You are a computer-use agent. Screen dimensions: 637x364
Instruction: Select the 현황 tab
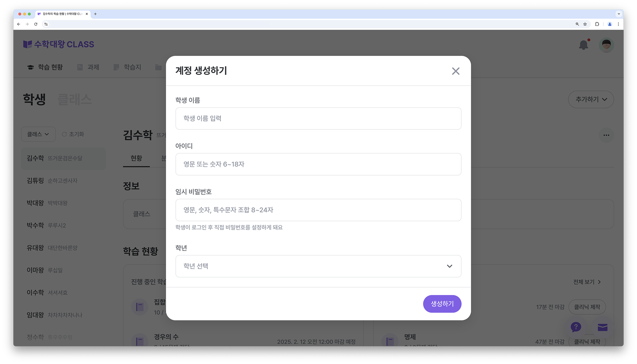point(136,158)
